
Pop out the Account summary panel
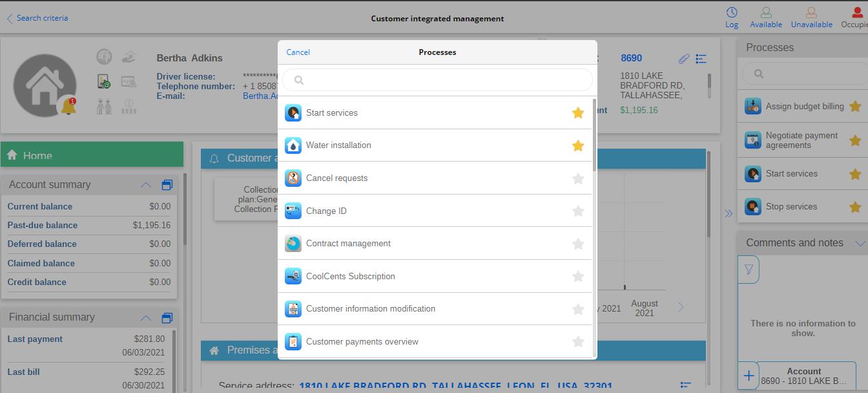click(x=167, y=185)
